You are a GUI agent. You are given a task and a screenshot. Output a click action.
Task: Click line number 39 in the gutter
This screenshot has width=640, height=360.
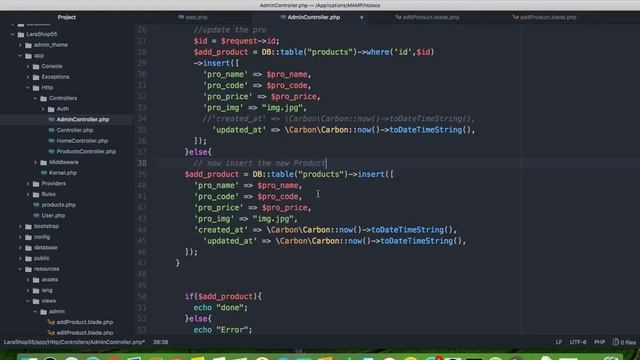click(x=142, y=174)
